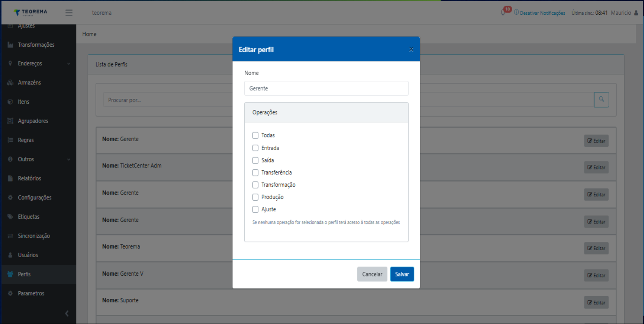Click the Sincronização arrows icon

[11, 236]
